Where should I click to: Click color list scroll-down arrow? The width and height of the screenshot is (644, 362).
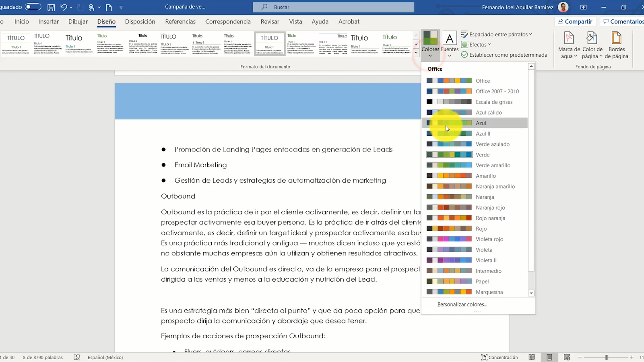tap(531, 293)
